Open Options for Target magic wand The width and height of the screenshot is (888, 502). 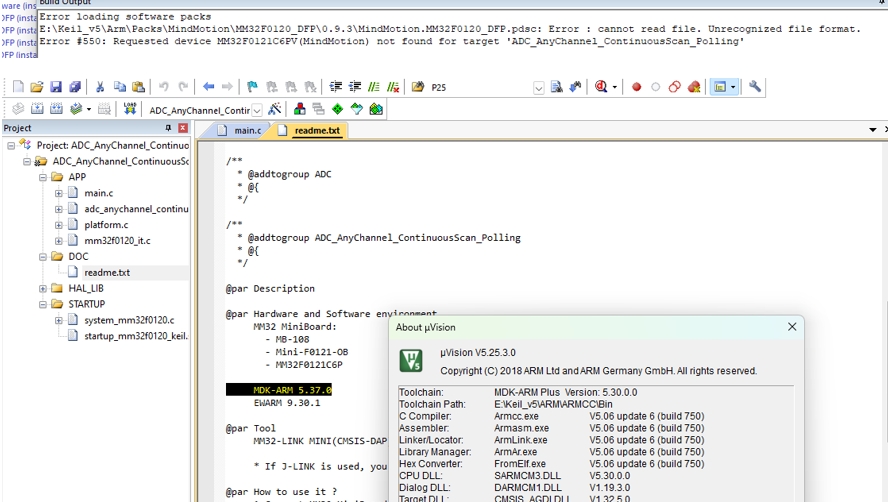tap(274, 109)
